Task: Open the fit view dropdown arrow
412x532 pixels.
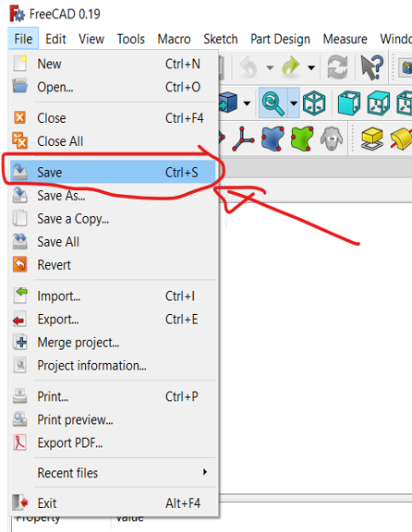Action: coord(294,103)
